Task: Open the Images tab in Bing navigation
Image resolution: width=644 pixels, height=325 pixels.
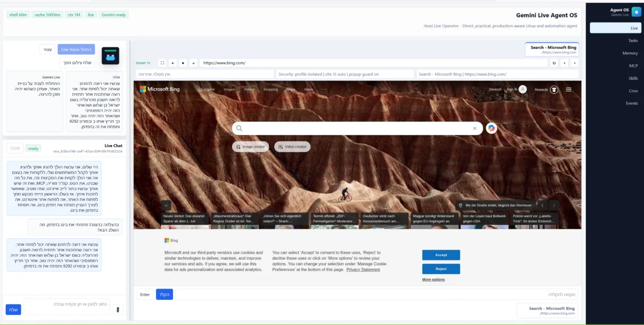Action: point(229,90)
